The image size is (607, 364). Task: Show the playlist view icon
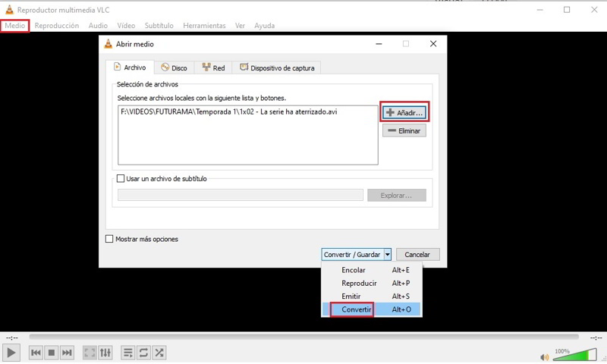[127, 353]
